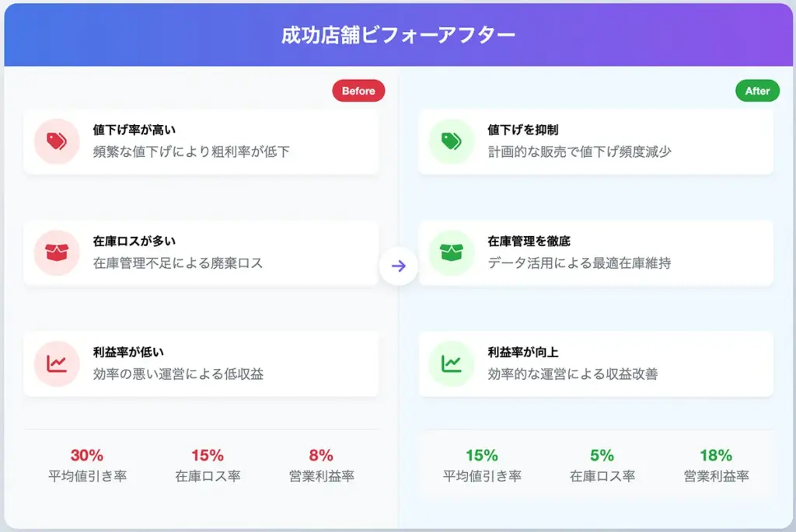Viewport: 796px width, 532px height.
Task: Select the 利益率が低い card
Action: [x=201, y=363]
